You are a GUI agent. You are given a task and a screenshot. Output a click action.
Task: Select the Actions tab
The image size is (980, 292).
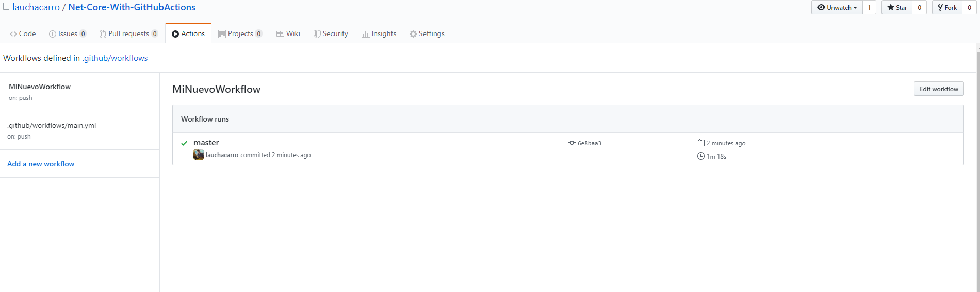(x=188, y=33)
